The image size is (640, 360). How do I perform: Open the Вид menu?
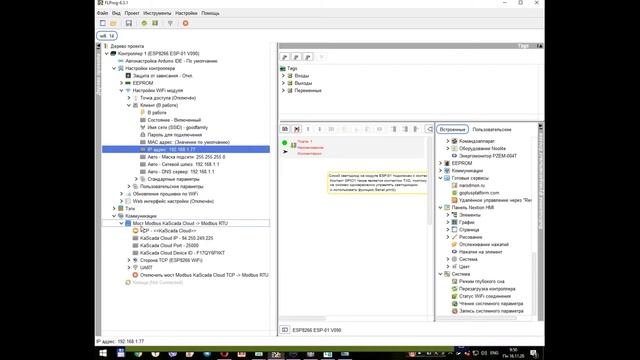[x=116, y=13]
